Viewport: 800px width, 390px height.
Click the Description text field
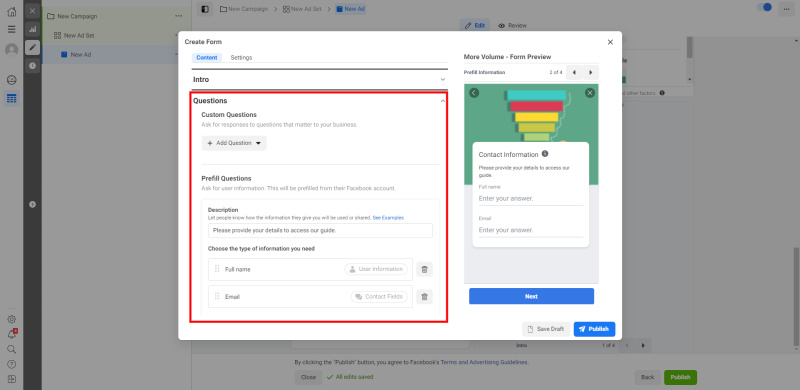pyautogui.click(x=320, y=230)
